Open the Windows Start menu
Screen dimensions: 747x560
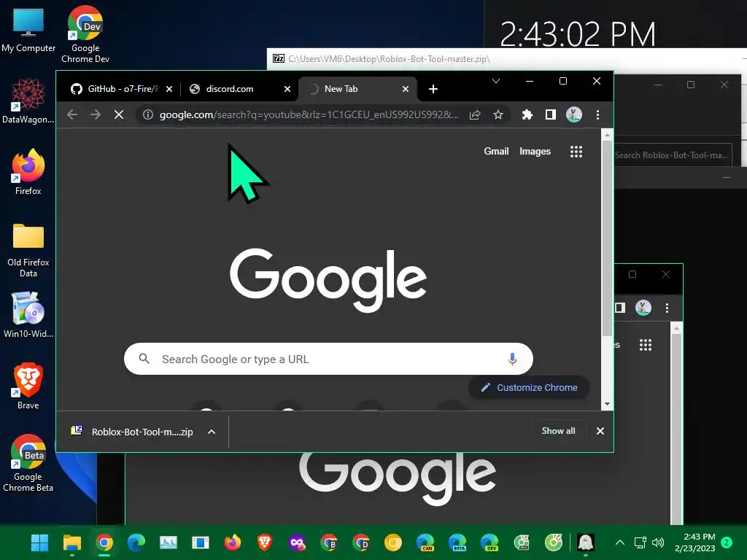point(39,542)
